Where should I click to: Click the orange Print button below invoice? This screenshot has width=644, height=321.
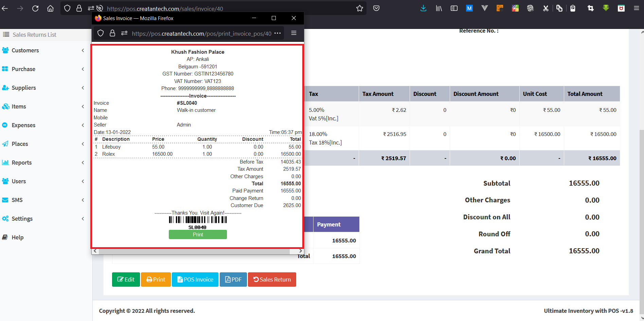156,280
